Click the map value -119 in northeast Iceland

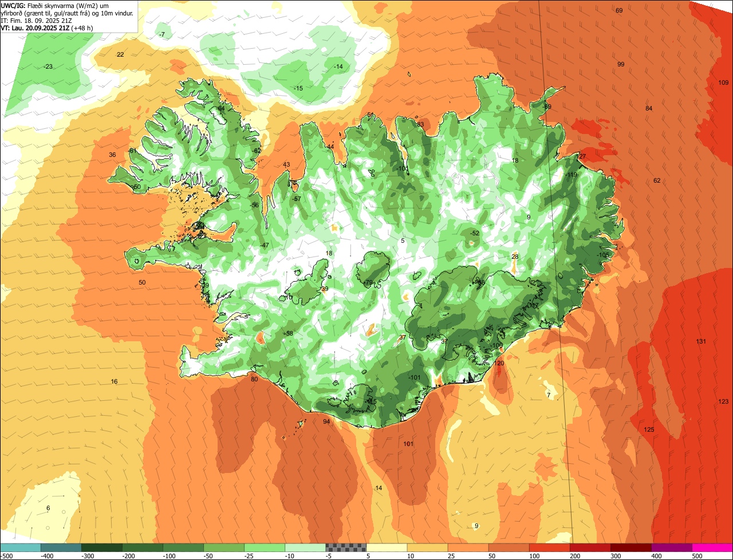(571, 175)
